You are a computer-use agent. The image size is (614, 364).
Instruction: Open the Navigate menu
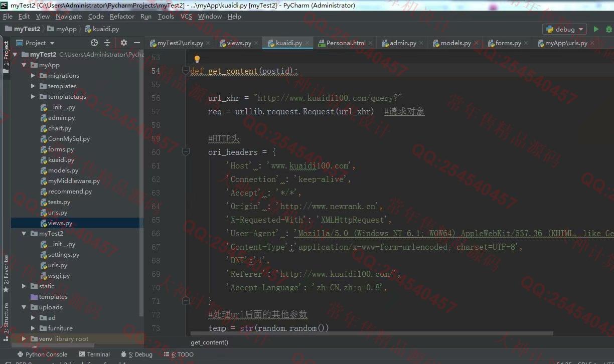[68, 16]
